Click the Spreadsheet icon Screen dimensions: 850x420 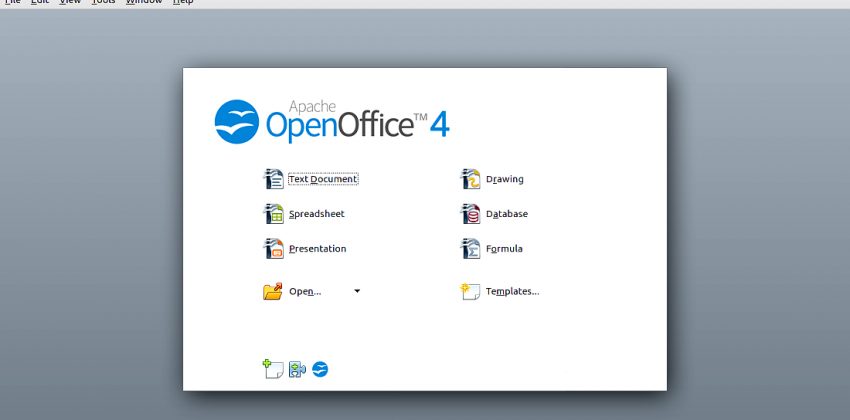point(273,214)
